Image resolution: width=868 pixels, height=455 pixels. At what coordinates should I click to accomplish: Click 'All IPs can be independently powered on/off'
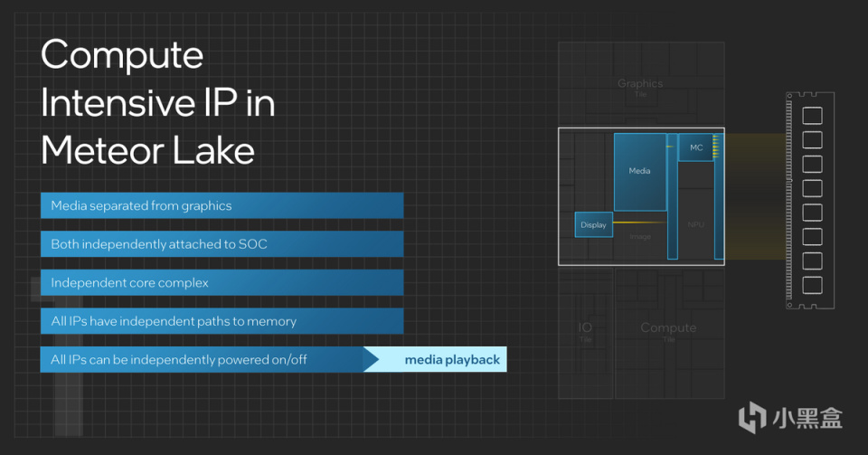coord(209,359)
